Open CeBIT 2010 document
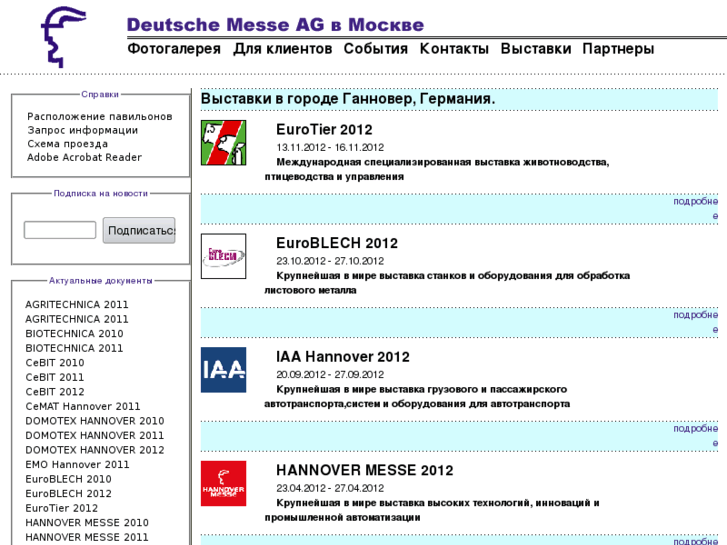Screen dimensions: 727x545 [x=55, y=363]
